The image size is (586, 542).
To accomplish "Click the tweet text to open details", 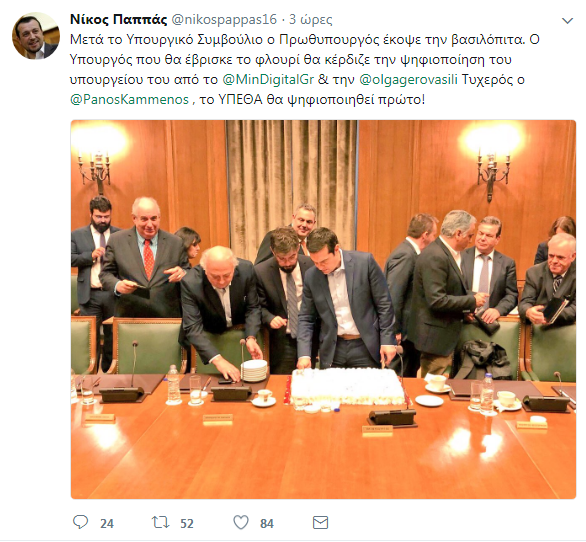I will pyautogui.click(x=305, y=70).
